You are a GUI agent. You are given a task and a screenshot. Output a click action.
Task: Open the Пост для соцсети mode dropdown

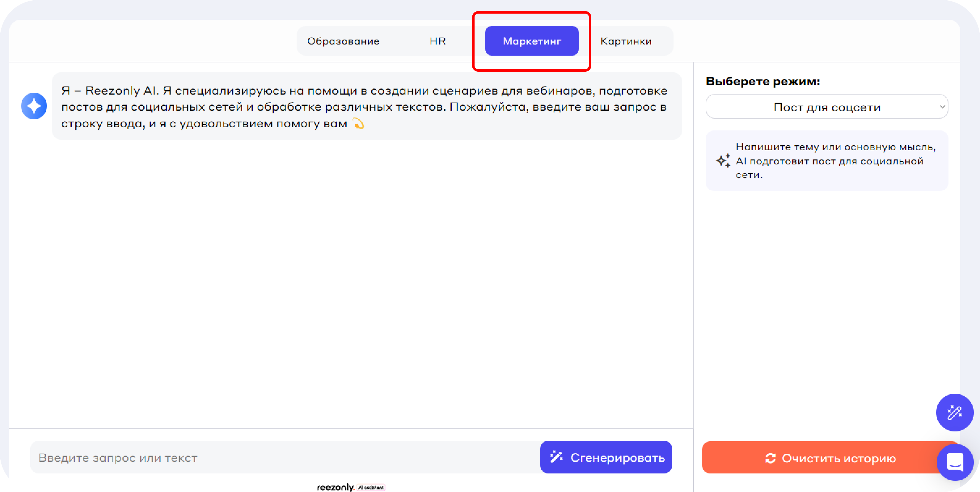826,107
